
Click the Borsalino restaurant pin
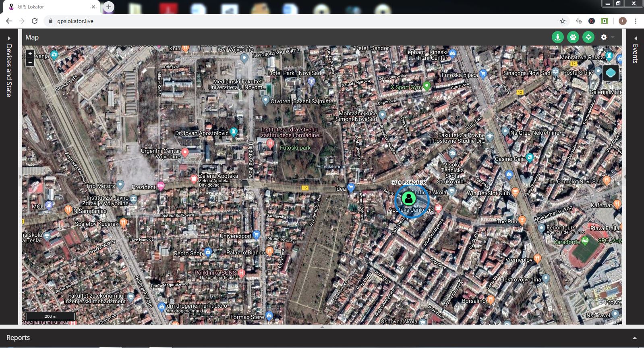tap(491, 300)
